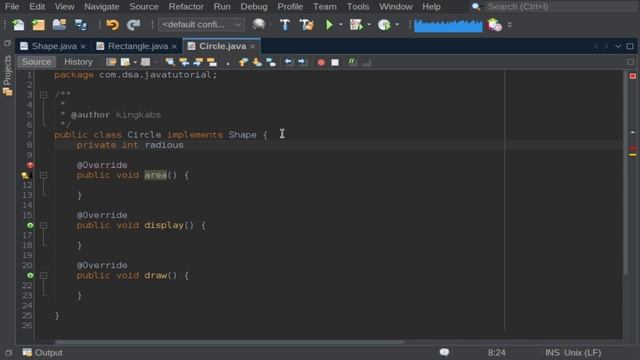This screenshot has height=360, width=640.
Task: Start macro recording with red circle
Action: 321,62
